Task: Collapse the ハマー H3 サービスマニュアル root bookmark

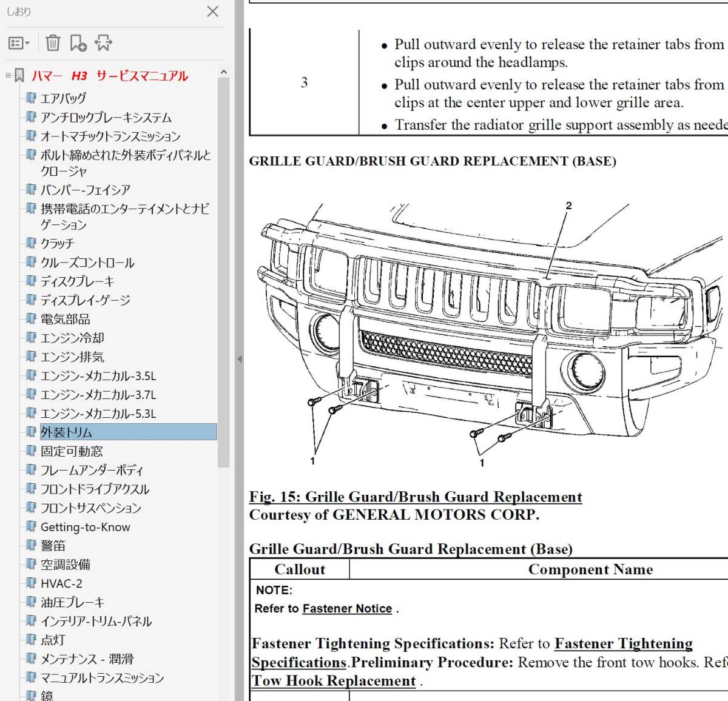Action: (8, 76)
